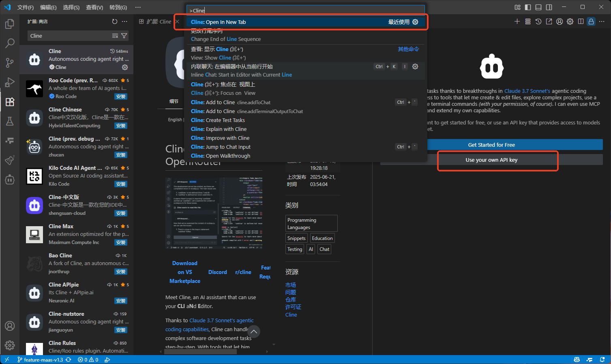Start a new Cline task with plus icon

pyautogui.click(x=517, y=21)
